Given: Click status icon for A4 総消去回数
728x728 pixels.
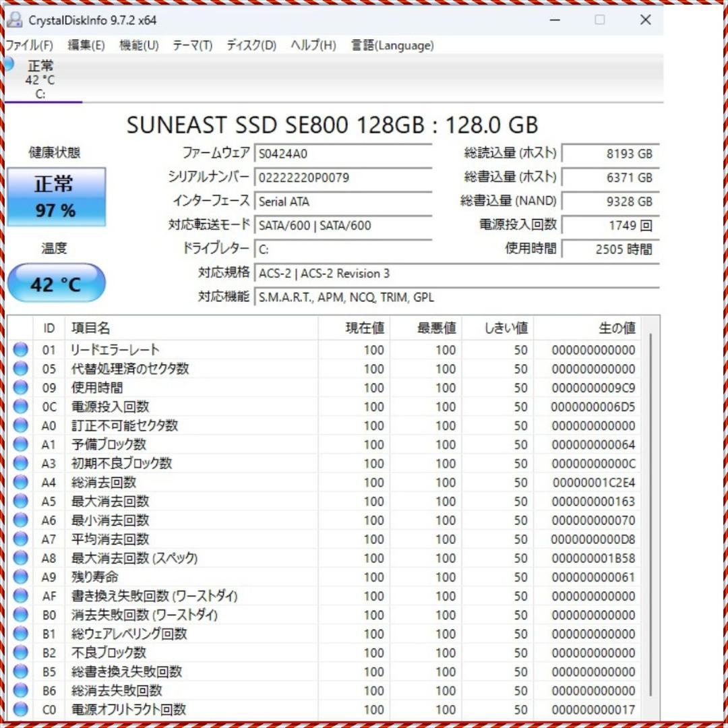Looking at the screenshot, I should pyautogui.click(x=20, y=483).
